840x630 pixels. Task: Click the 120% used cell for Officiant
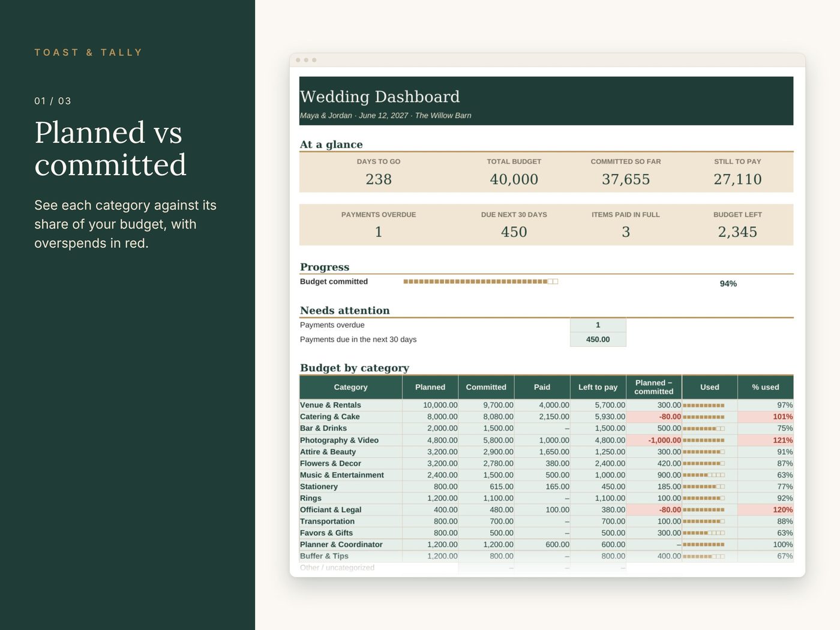(x=766, y=510)
